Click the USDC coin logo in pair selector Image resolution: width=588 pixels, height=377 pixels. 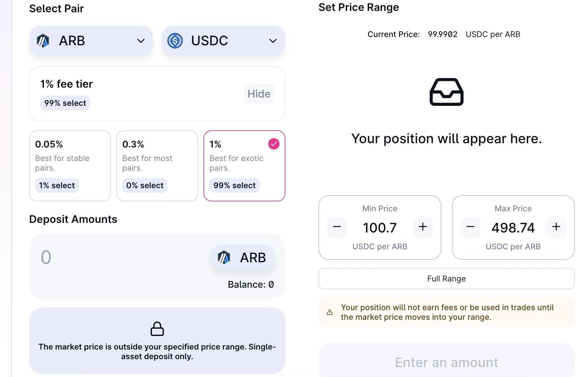pos(175,41)
